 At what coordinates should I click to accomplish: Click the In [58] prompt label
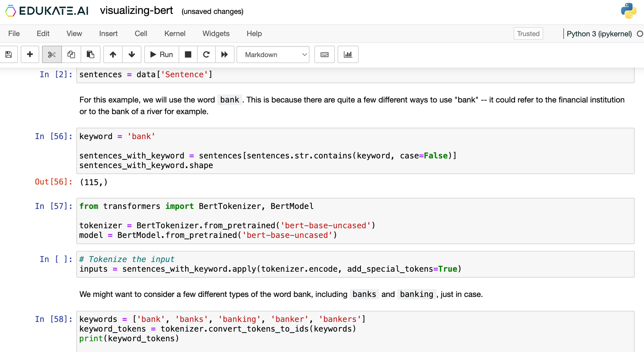click(x=53, y=319)
